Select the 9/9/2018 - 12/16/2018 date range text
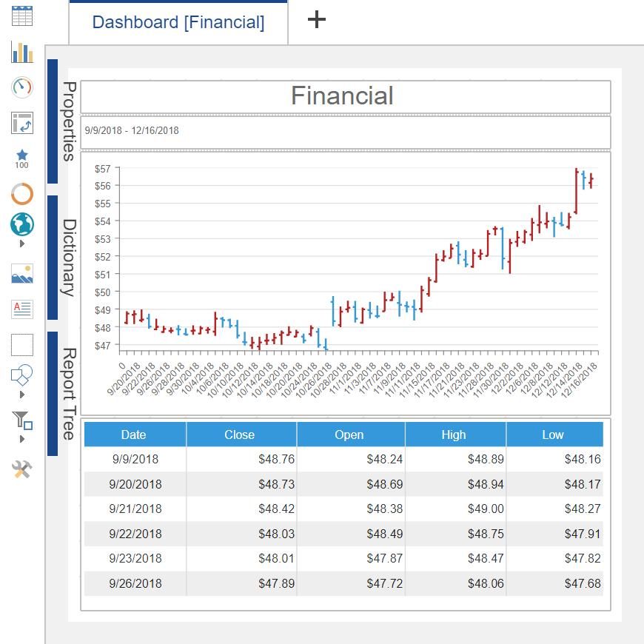Image resolution: width=644 pixels, height=644 pixels. click(x=132, y=130)
